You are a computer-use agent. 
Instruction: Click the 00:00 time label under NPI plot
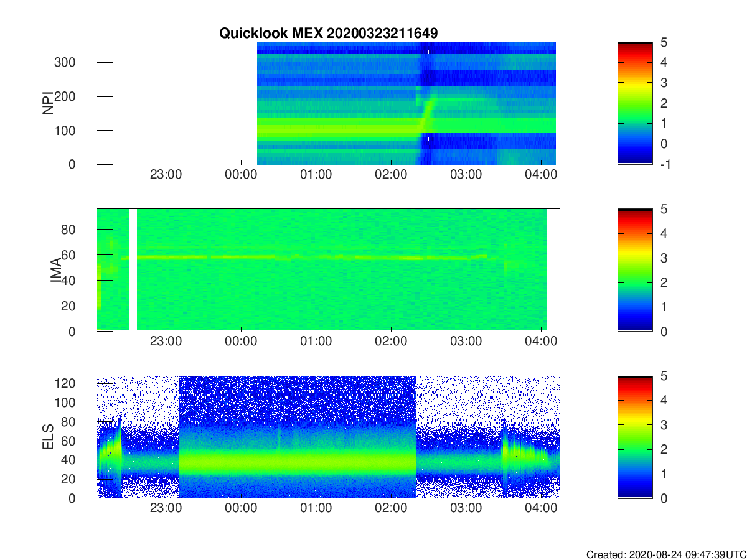pos(241,175)
